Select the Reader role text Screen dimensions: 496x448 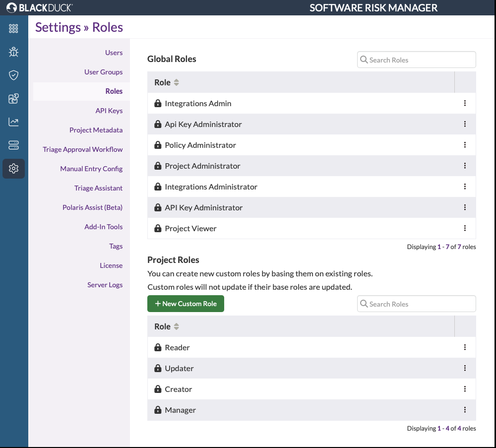pyautogui.click(x=177, y=347)
